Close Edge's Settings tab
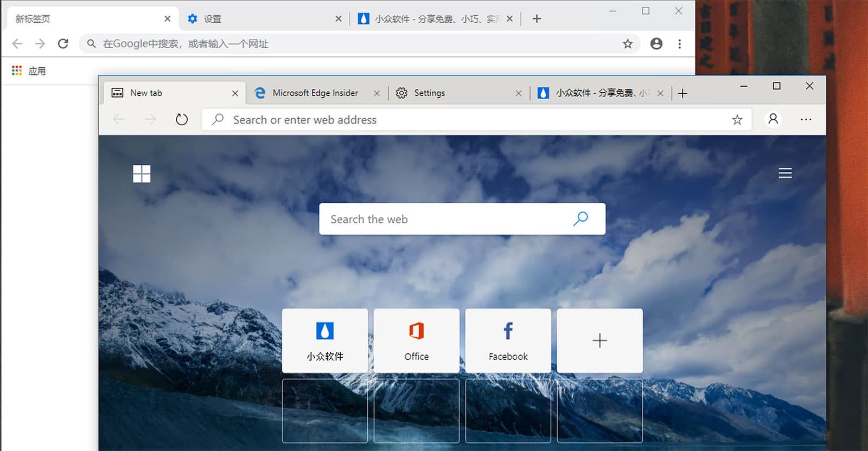 pos(519,93)
